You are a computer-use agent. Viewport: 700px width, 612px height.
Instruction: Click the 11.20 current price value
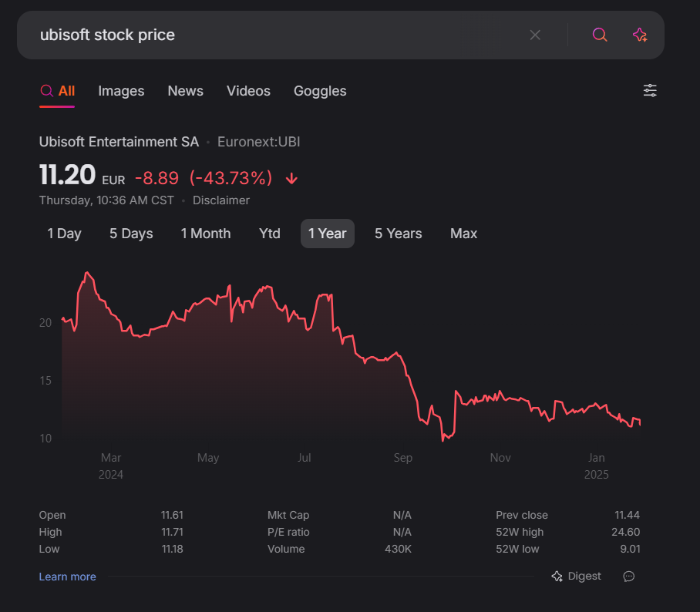[x=67, y=174]
